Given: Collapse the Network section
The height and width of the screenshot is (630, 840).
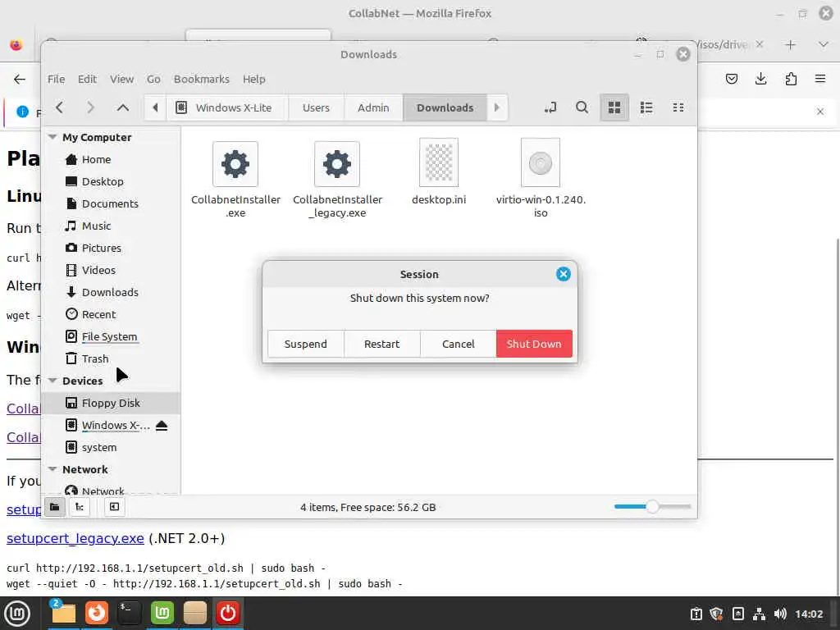Looking at the screenshot, I should point(52,468).
